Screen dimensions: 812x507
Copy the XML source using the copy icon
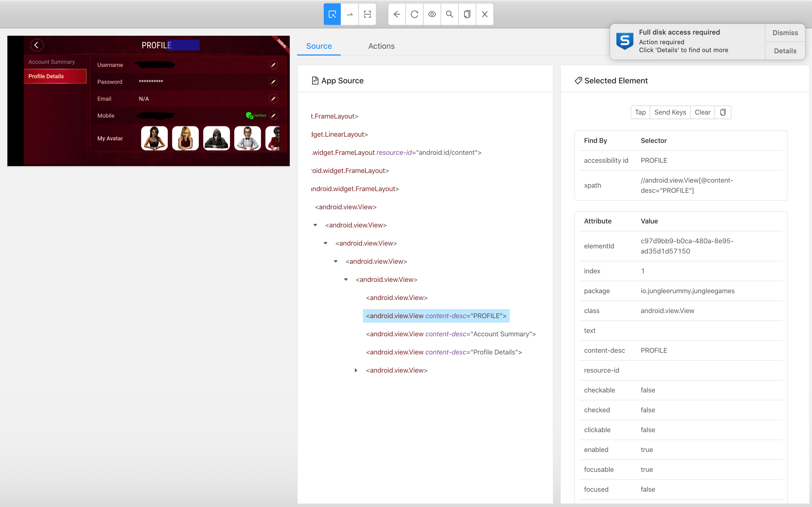click(x=467, y=14)
